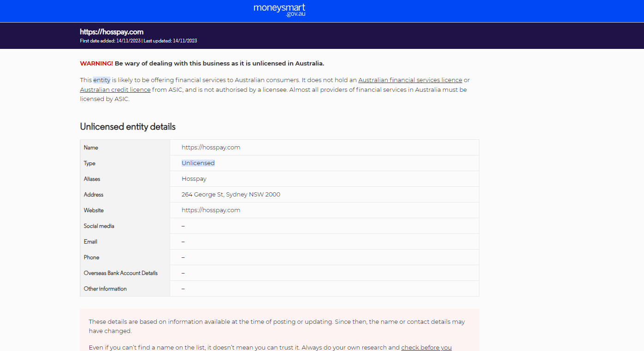Screen dimensions: 644x351
Task: Click the Other information row label
Action: tap(105, 289)
